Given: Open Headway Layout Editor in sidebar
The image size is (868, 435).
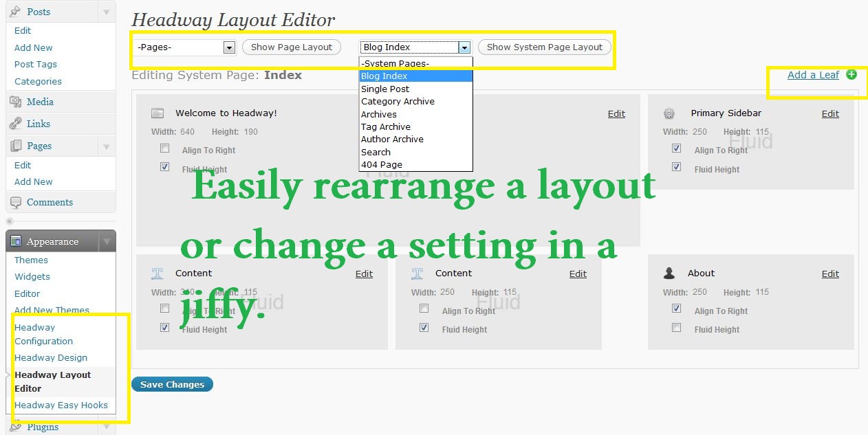Looking at the screenshot, I should coord(53,381).
